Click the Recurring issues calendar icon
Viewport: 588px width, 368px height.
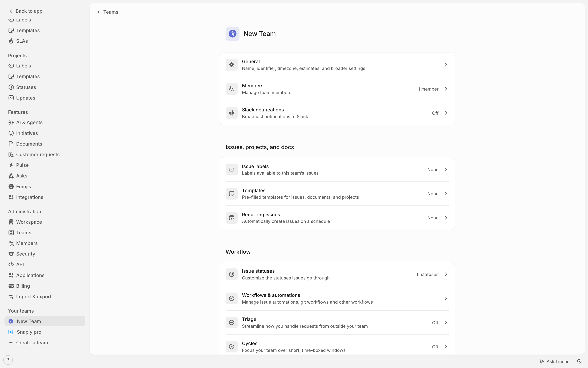coord(232,218)
